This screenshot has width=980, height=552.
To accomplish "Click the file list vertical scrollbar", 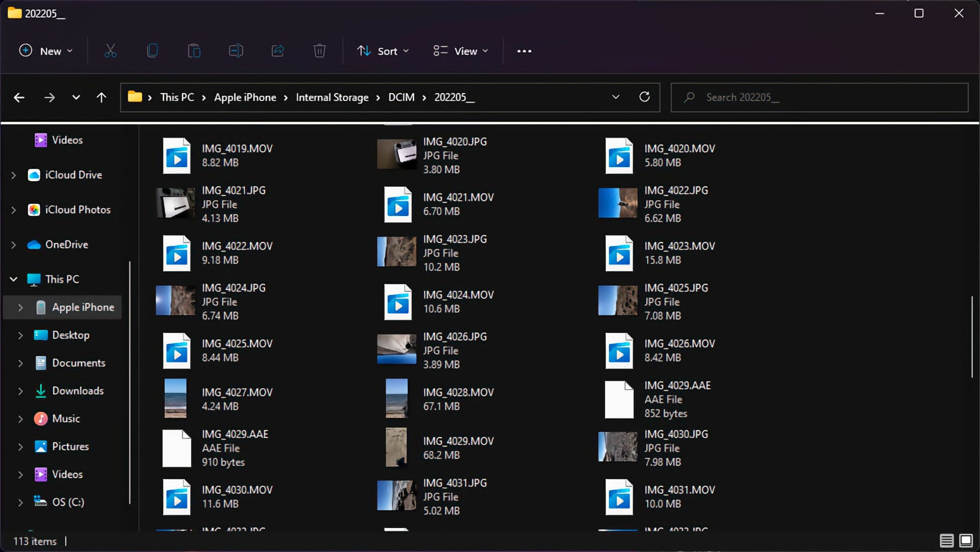I will pyautogui.click(x=972, y=337).
